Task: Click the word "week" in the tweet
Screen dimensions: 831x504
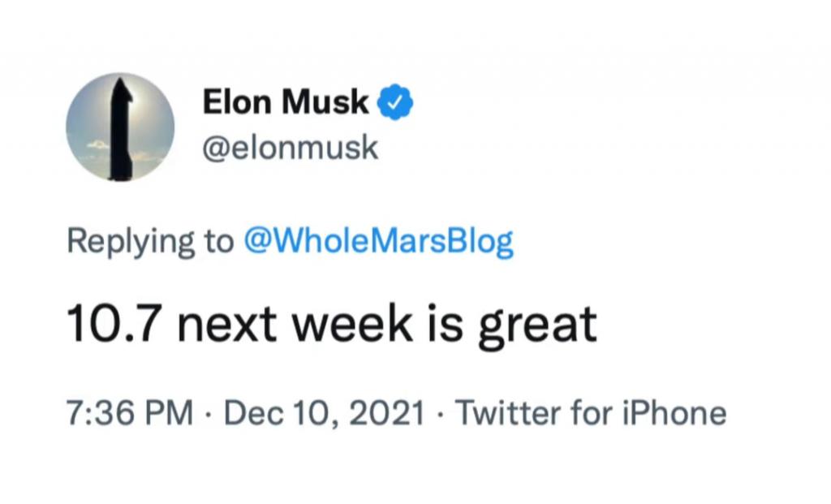Action: [352, 324]
